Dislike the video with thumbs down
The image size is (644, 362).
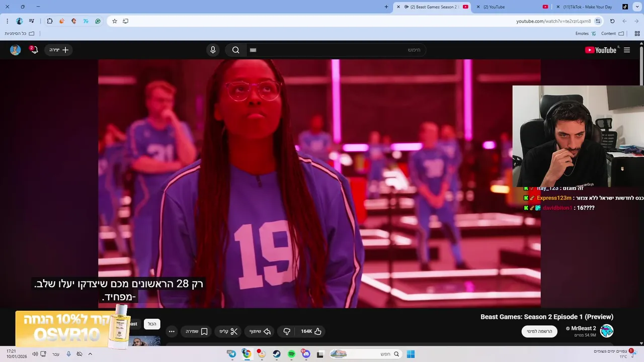pos(287,331)
